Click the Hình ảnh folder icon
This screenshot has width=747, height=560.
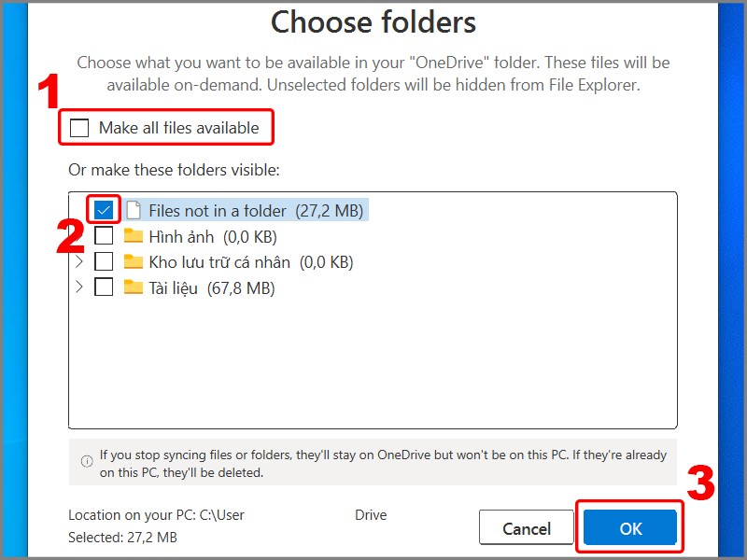tap(134, 236)
